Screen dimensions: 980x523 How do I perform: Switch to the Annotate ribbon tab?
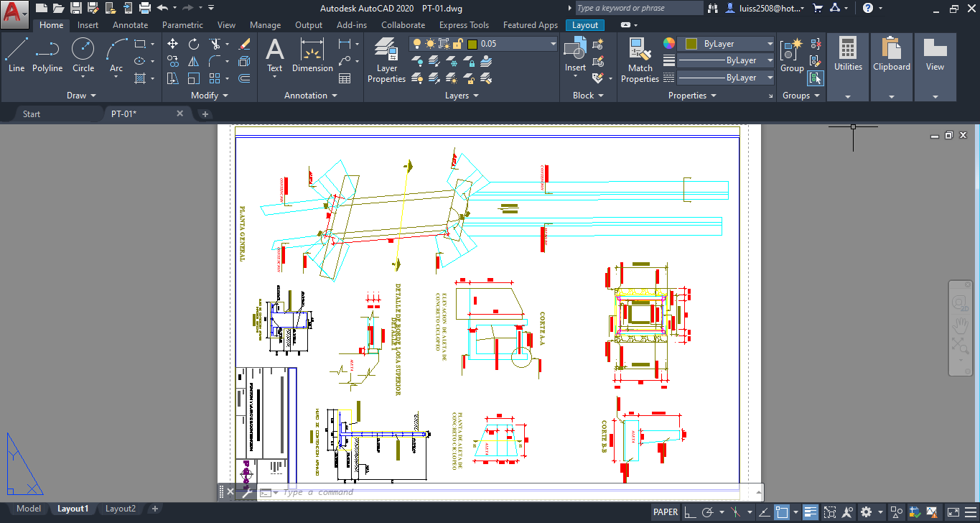pos(131,25)
